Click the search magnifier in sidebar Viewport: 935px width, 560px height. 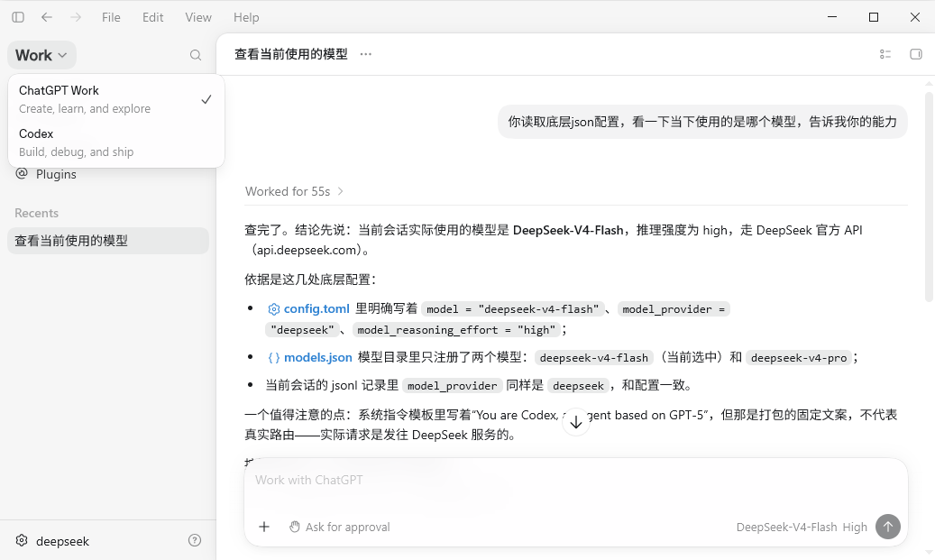[196, 56]
